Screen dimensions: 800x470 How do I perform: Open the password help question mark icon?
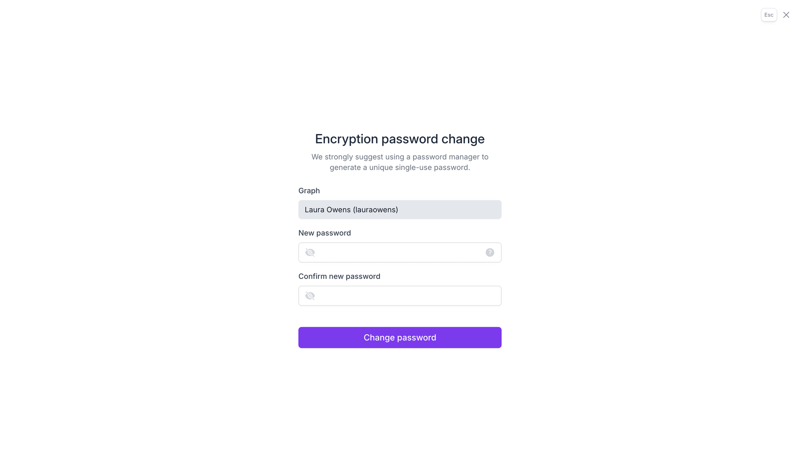click(490, 253)
